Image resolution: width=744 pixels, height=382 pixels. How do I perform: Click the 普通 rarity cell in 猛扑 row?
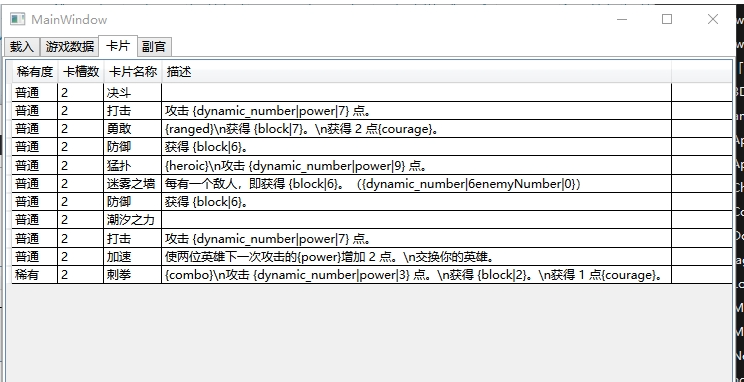pos(35,166)
